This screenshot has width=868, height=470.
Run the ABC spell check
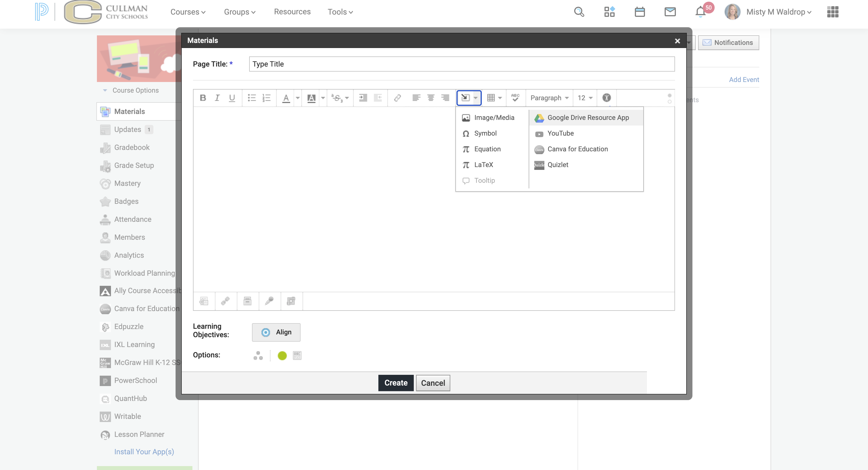tap(515, 98)
